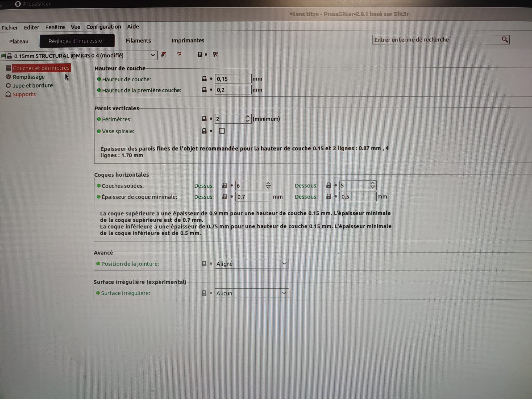Click lock icon for Vase spirale

[204, 131]
